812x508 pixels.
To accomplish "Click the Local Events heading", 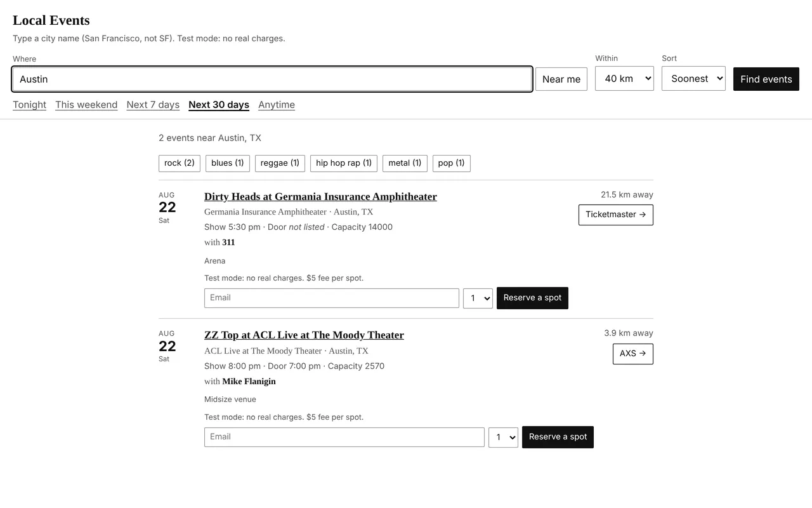I will pyautogui.click(x=51, y=20).
